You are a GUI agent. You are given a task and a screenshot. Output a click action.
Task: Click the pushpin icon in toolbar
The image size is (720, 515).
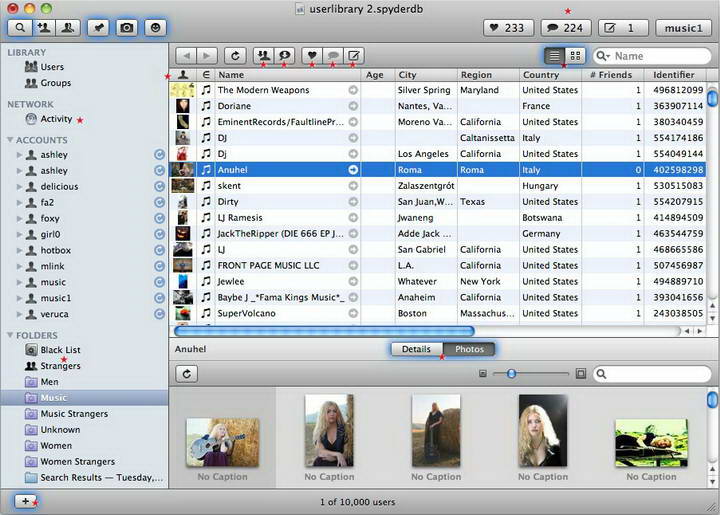click(96, 28)
